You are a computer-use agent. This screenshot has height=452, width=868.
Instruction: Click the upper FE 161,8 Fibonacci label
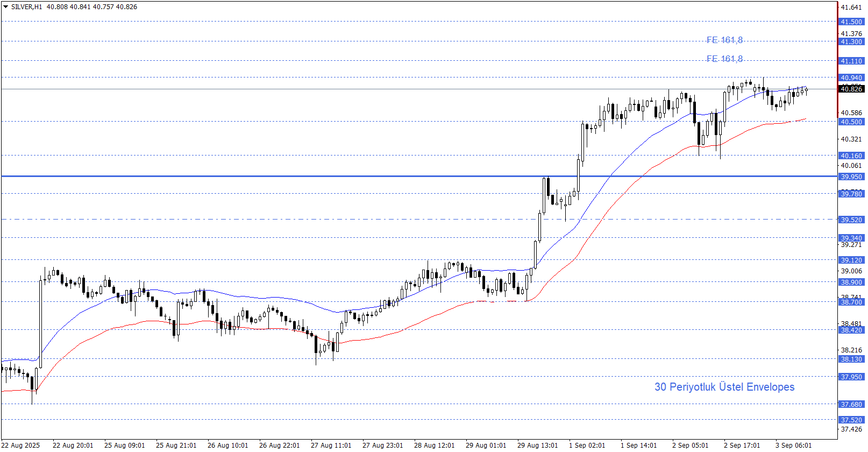(724, 40)
